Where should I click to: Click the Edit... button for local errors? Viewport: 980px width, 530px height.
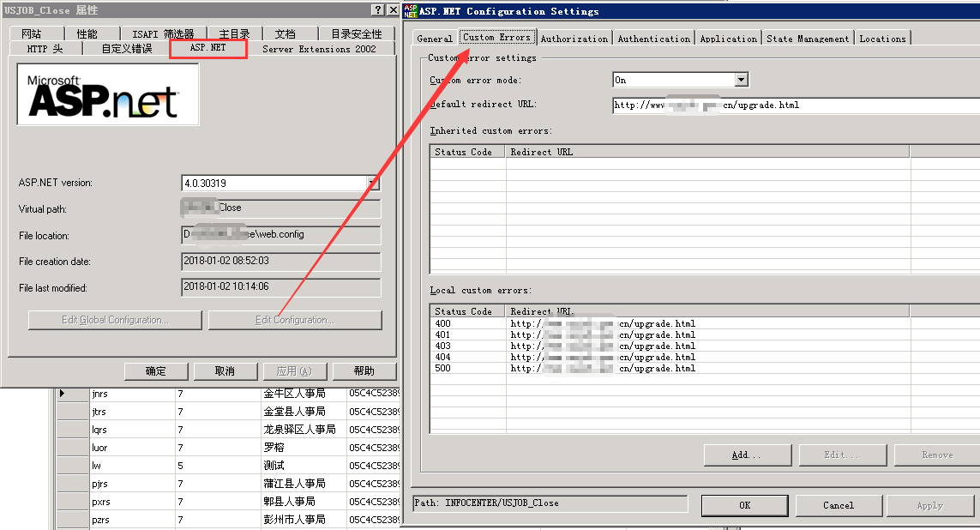point(843,455)
